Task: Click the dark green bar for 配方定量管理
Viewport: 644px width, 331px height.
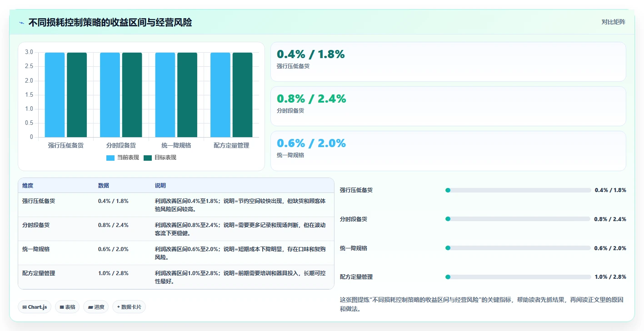Action: [x=242, y=95]
